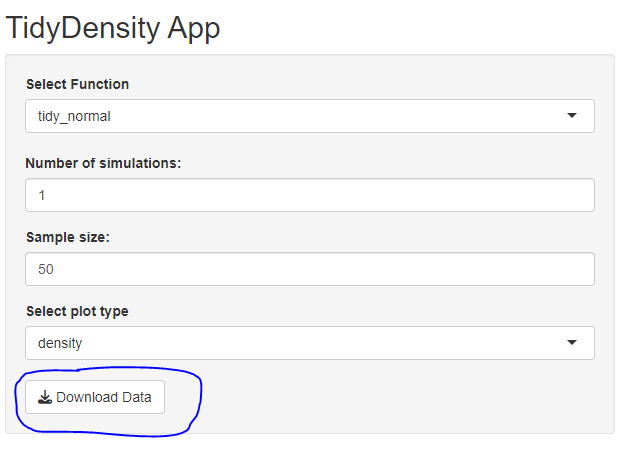
Task: Click into the Sample size input field
Action: [309, 269]
